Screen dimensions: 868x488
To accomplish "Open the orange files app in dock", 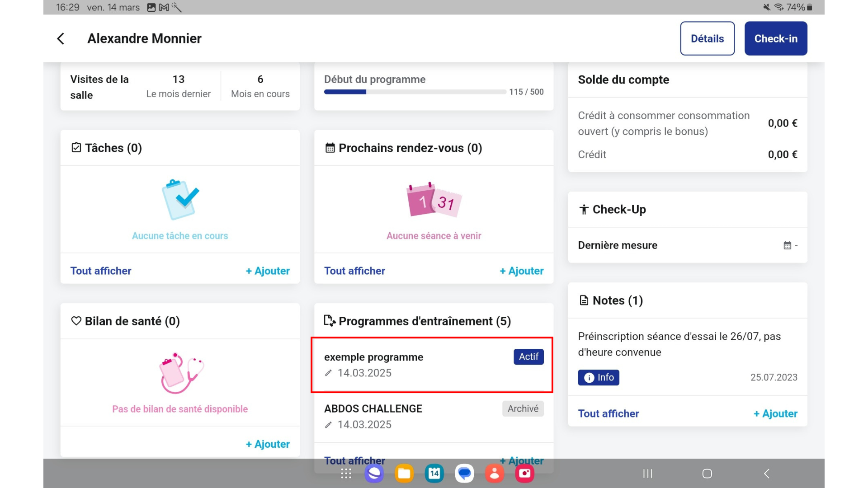I will click(404, 474).
